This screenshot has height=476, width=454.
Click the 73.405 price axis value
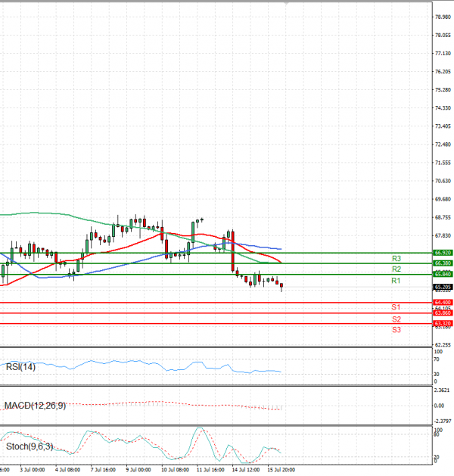443,126
